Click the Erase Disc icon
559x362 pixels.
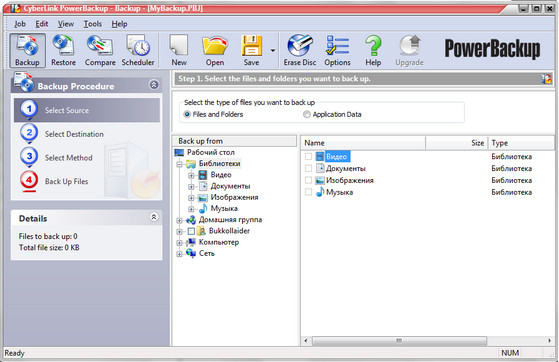(x=300, y=50)
